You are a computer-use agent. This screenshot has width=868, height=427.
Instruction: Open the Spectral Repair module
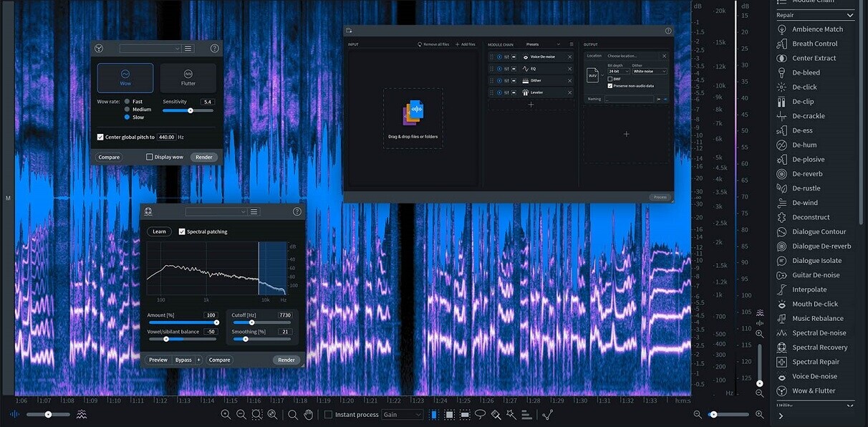815,362
